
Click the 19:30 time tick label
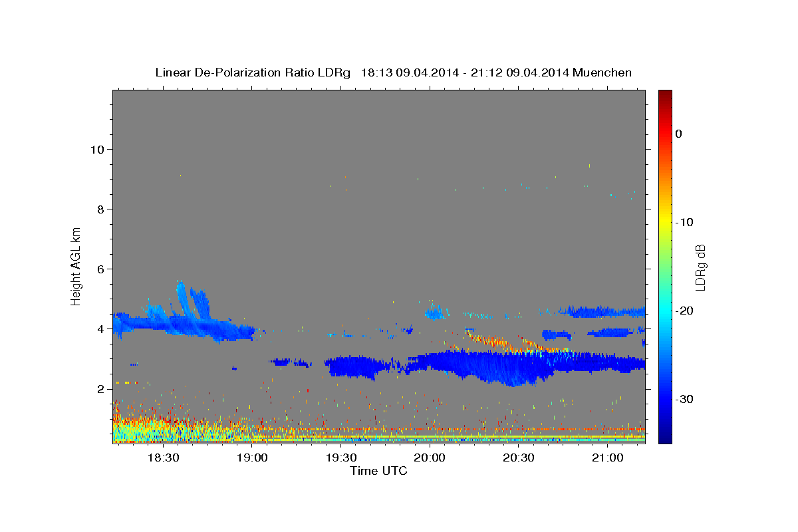tap(341, 458)
